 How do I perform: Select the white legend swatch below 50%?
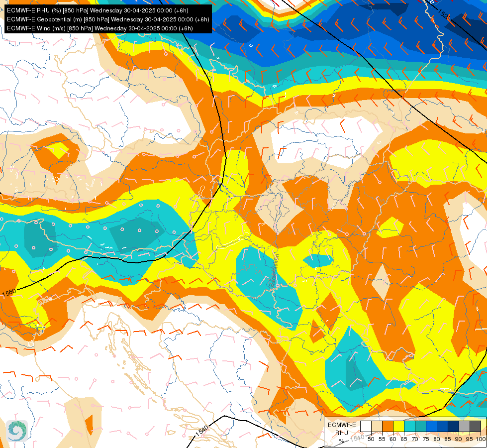[x=366, y=426]
